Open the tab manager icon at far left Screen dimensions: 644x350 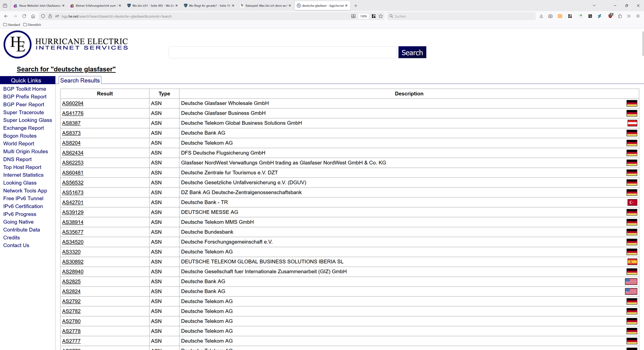pyautogui.click(x=5, y=6)
